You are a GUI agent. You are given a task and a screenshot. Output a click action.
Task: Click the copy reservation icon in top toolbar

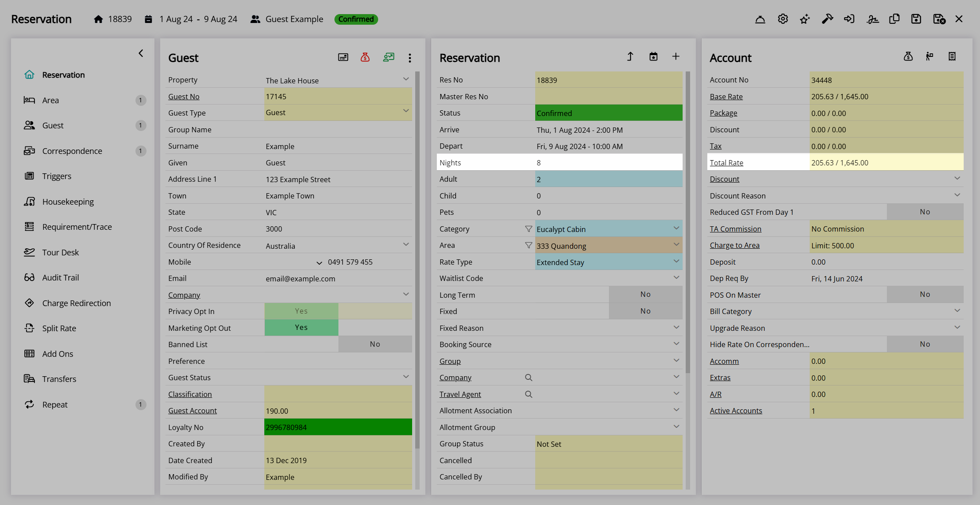[894, 19]
